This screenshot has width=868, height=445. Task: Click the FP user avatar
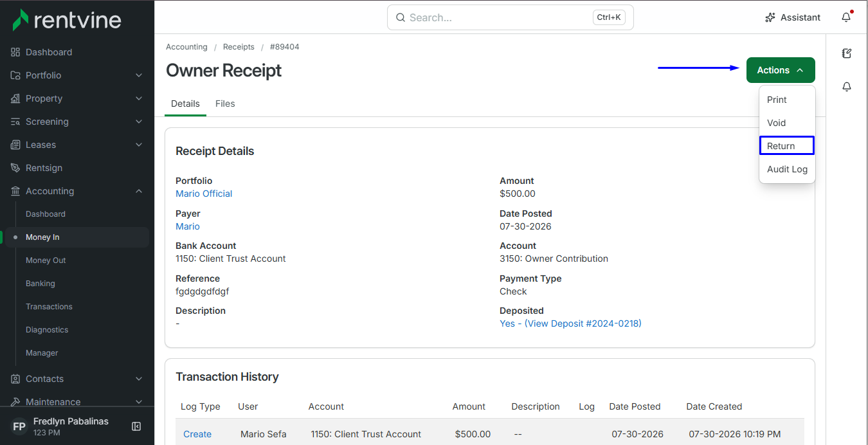[x=19, y=426]
